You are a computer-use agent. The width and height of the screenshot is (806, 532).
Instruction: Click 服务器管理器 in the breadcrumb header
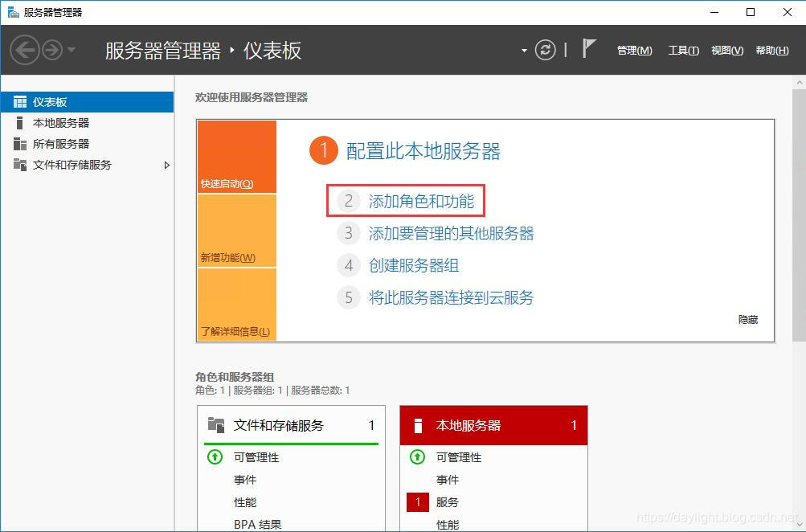pos(163,51)
